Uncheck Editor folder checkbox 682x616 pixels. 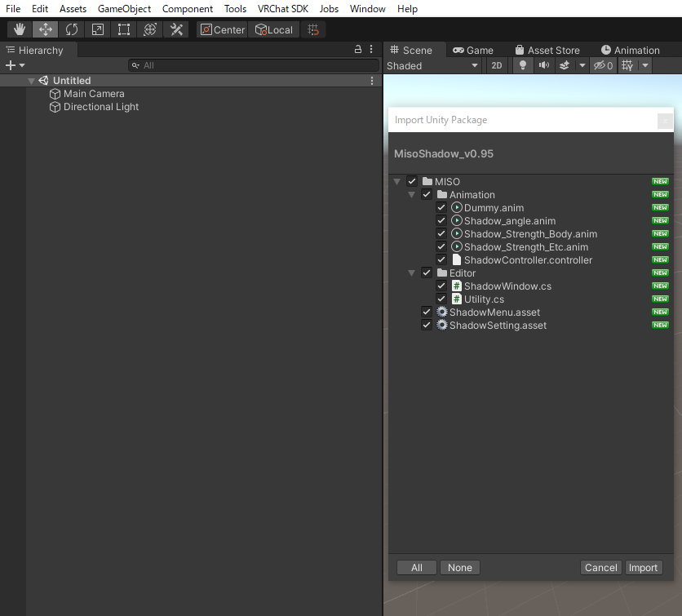[x=427, y=273]
